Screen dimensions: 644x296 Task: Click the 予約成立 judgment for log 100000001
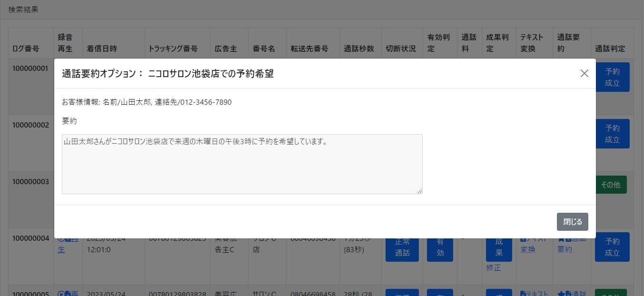612,77
